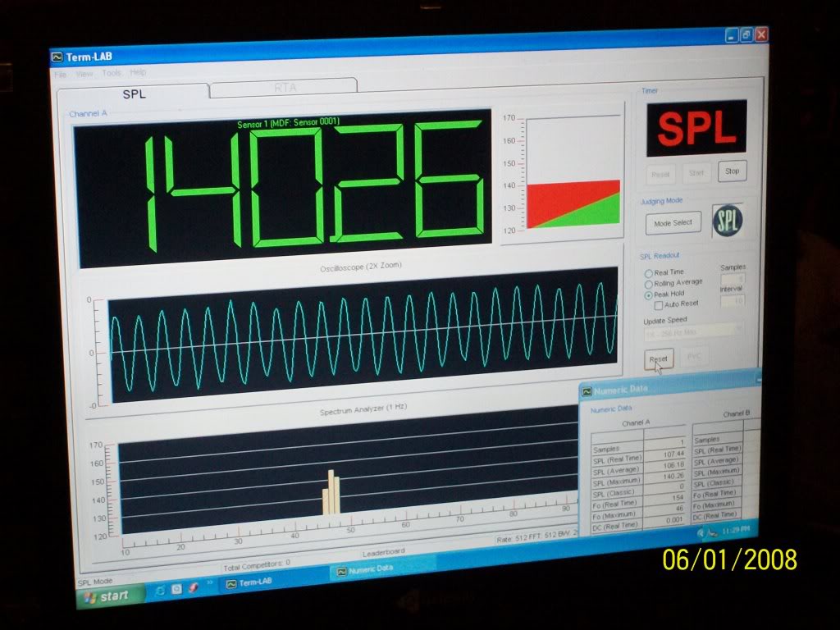Open the Update Speed dropdown
This screenshot has height=630, width=840.
[x=693, y=333]
